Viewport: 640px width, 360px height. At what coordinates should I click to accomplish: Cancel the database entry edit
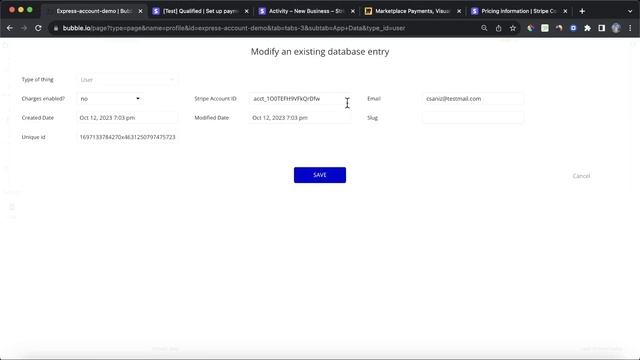click(581, 176)
